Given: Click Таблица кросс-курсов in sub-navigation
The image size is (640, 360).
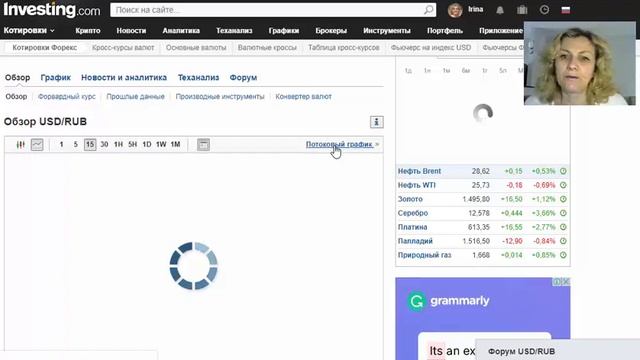Looking at the screenshot, I should (344, 48).
